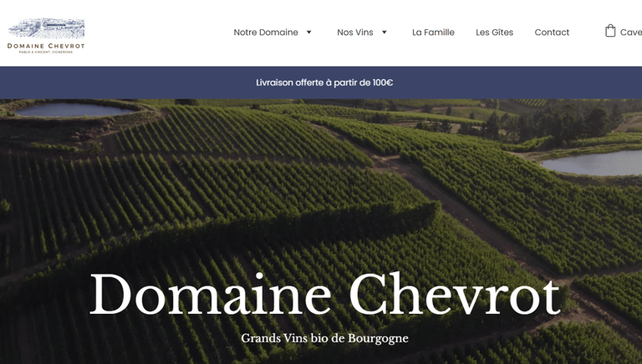Click the estate sketch illustration in the logo
The width and height of the screenshot is (642, 364).
[x=46, y=28]
